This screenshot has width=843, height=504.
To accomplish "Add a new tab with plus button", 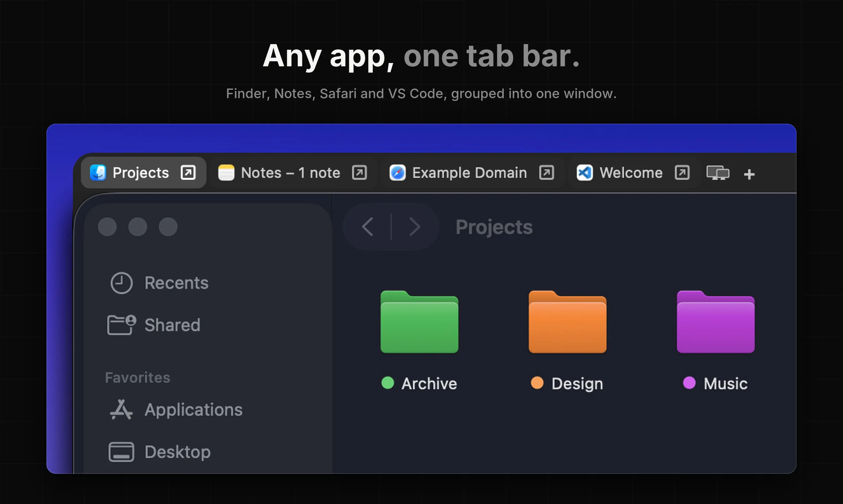I will 749,174.
